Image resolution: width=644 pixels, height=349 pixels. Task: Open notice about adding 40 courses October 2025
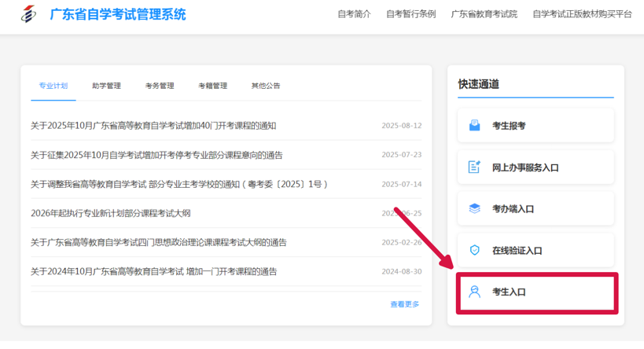point(153,126)
